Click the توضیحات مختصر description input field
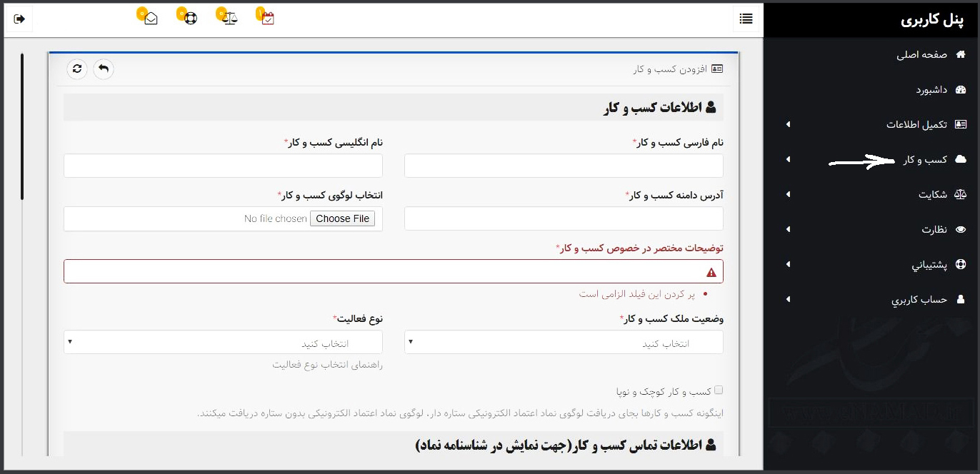This screenshot has width=980, height=474. tap(393, 271)
